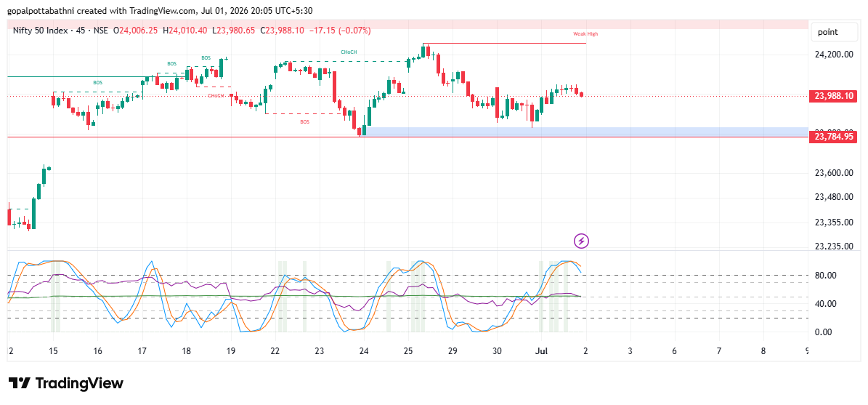Select the green 'CHoCH' label above the dashed line
This screenshot has width=868, height=405.
[349, 52]
